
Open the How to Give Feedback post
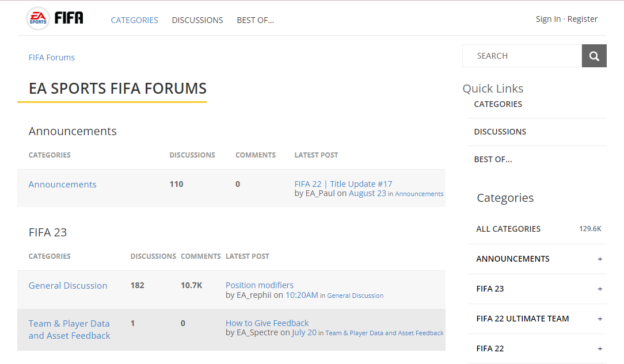point(267,323)
